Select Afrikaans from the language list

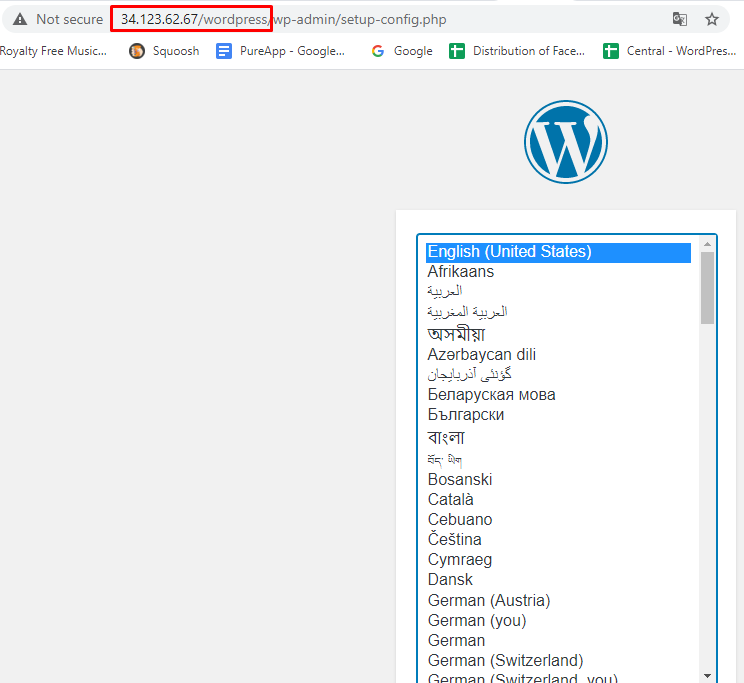pyautogui.click(x=558, y=272)
